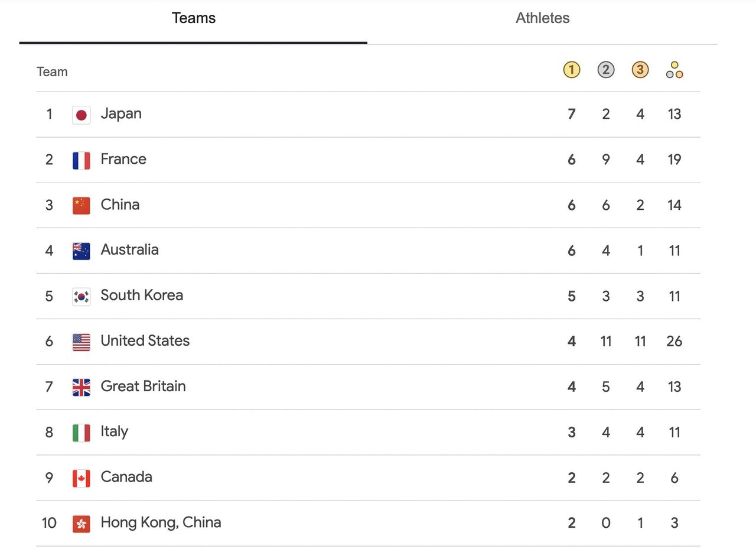Click the bronze medal column icon
This screenshot has width=756, height=552.
coord(640,70)
